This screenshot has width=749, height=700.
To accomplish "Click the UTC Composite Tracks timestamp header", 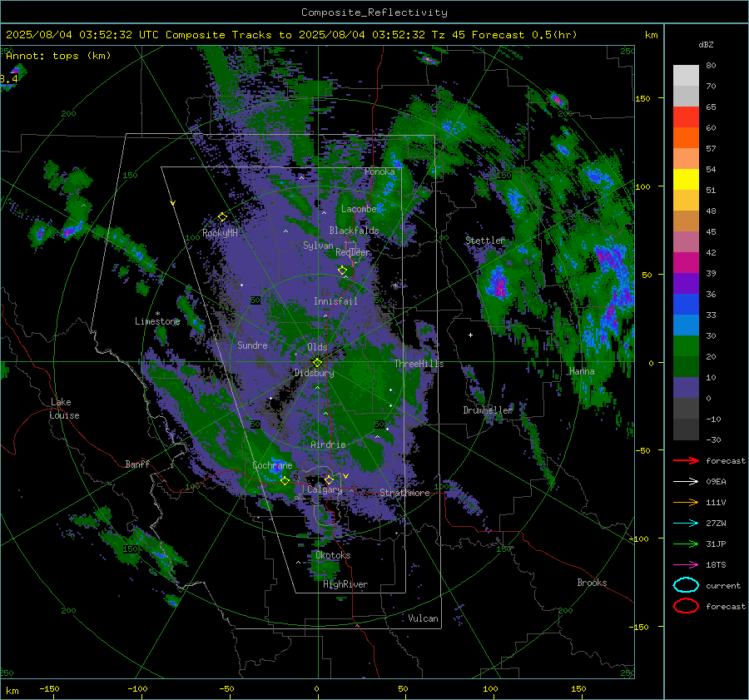I will tap(291, 35).
